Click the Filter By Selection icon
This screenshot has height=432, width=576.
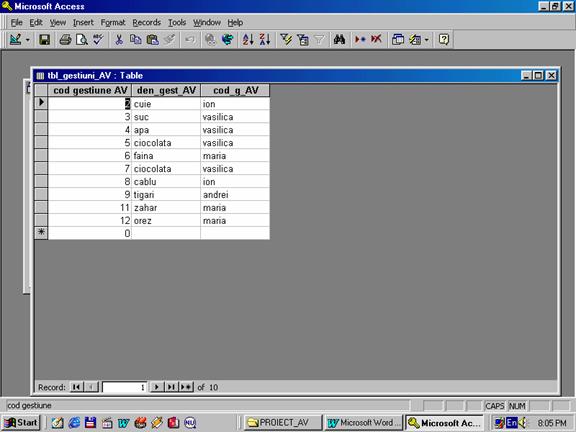click(286, 39)
